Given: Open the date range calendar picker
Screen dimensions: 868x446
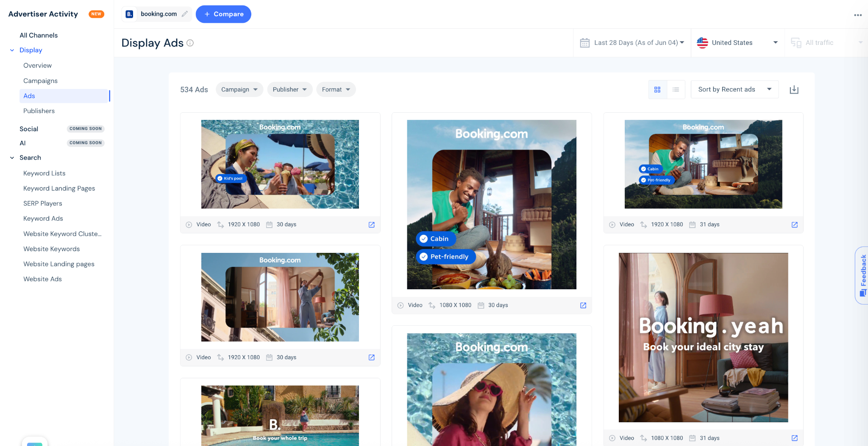Looking at the screenshot, I should tap(632, 43).
